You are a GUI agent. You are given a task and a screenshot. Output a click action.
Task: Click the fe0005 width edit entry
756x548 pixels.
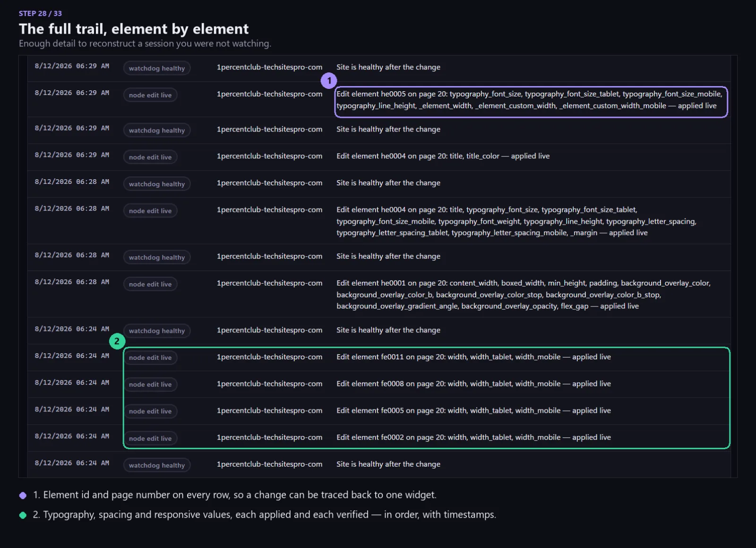[x=473, y=410]
